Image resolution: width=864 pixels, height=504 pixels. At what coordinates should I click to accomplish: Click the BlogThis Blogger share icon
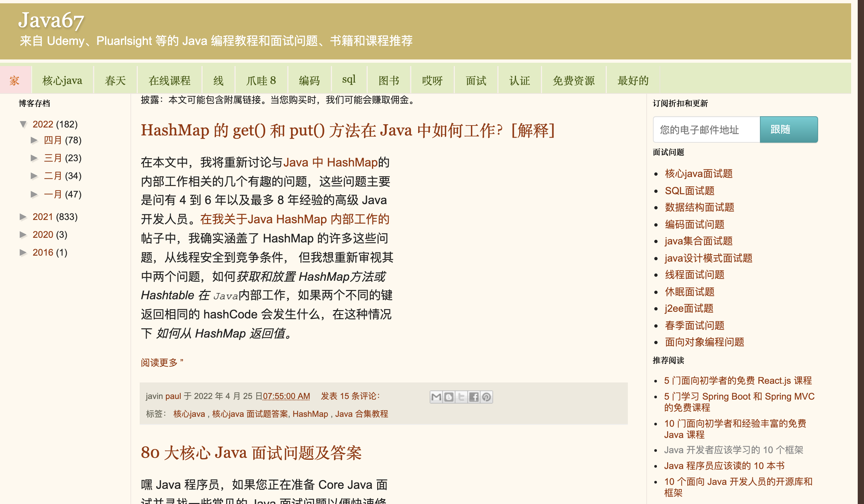click(x=449, y=397)
